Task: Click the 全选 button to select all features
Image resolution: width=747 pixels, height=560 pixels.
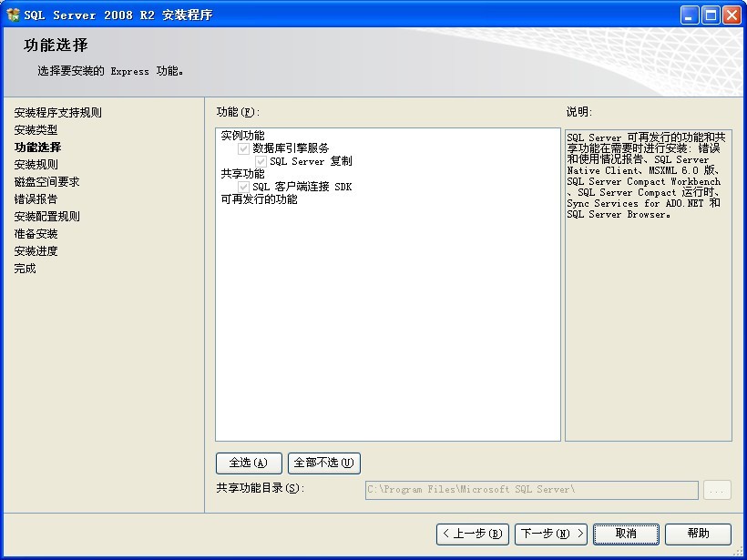Action: click(x=248, y=463)
